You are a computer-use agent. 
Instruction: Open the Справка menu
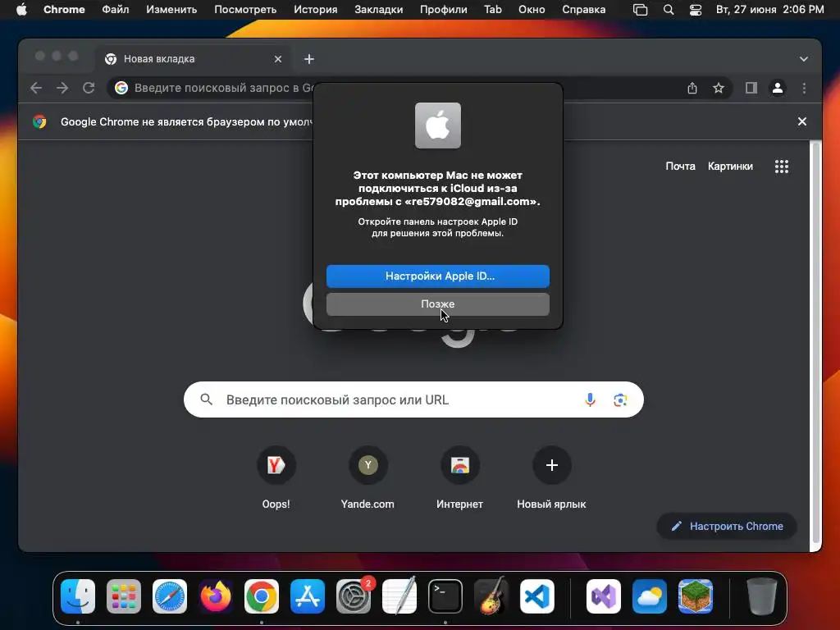coord(584,10)
